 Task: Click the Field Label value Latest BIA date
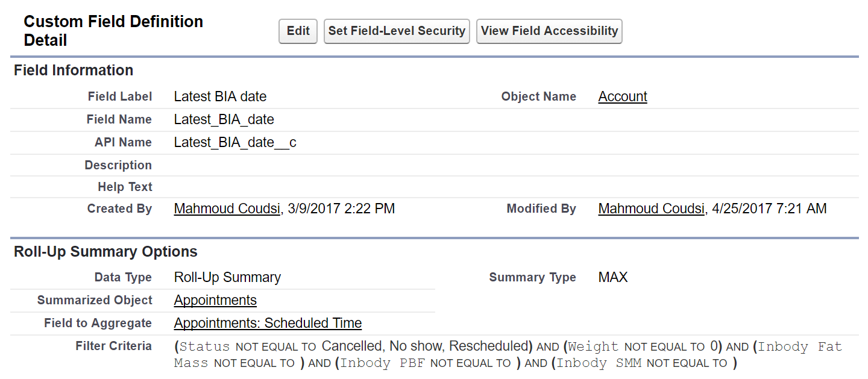point(220,96)
